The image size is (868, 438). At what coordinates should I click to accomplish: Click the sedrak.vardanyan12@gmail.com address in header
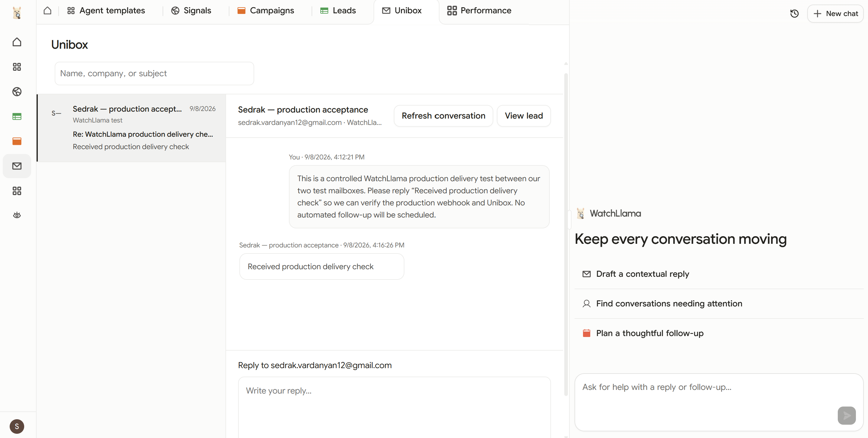[290, 123]
